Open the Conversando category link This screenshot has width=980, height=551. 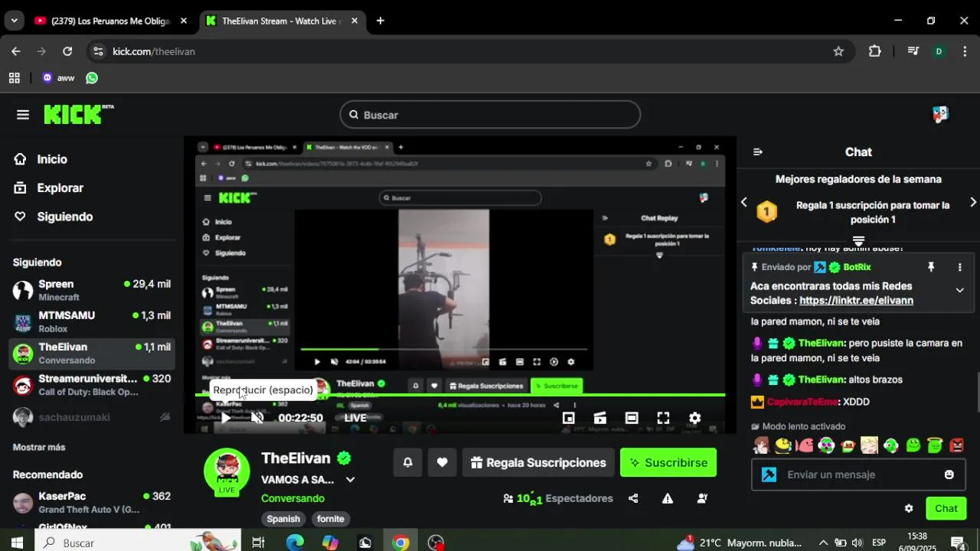pyautogui.click(x=292, y=498)
